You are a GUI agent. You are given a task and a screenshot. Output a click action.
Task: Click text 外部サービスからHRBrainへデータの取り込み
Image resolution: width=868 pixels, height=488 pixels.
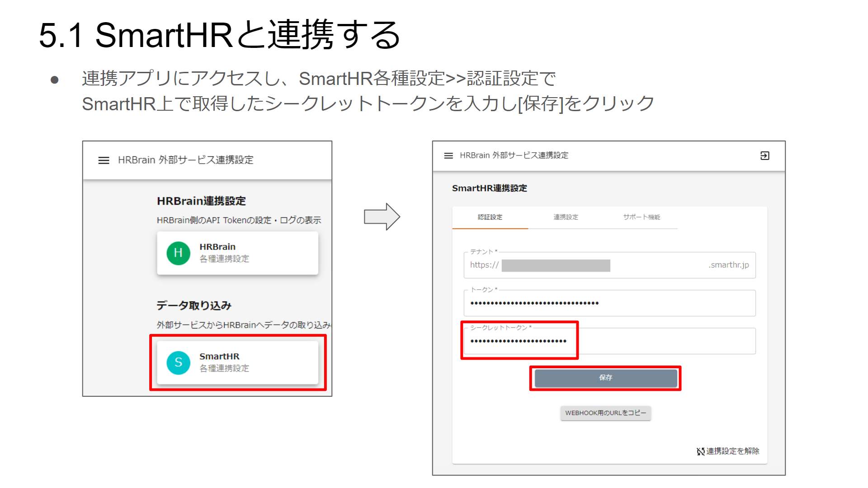click(x=244, y=325)
